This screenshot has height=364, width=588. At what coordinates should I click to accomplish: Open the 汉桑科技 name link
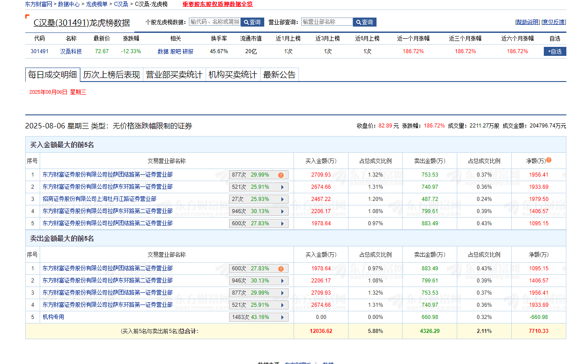71,51
